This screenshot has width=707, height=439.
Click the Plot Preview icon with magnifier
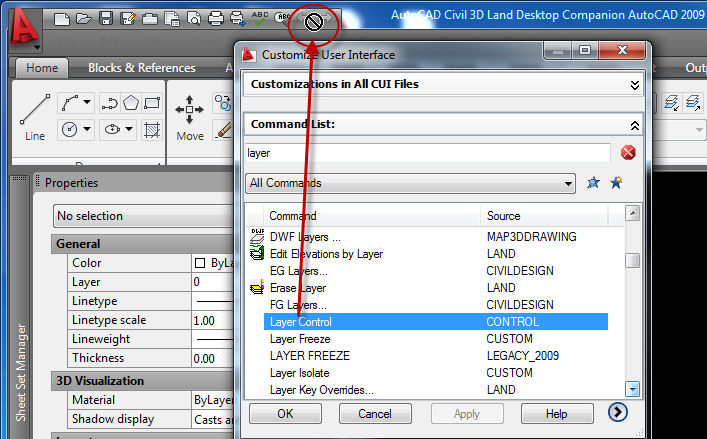(x=194, y=18)
